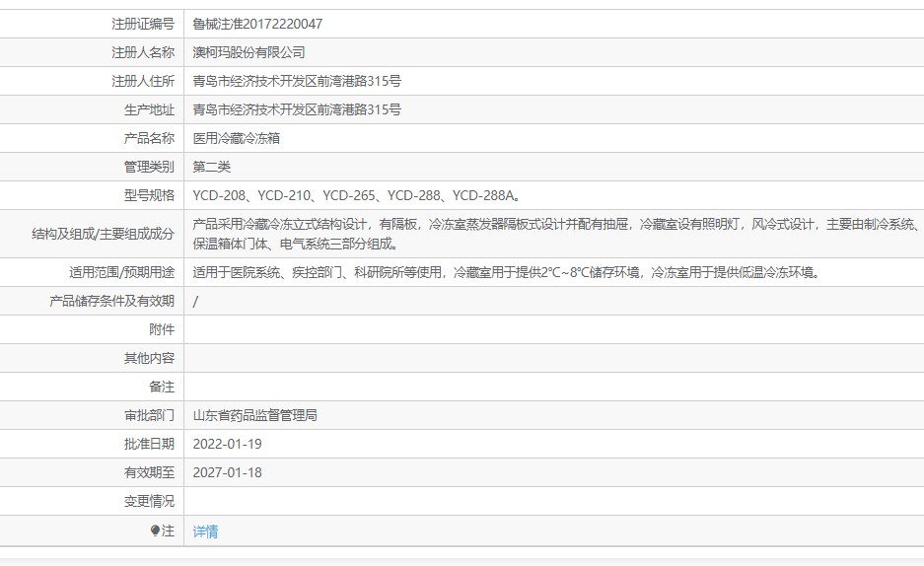Select the approval date 2022-01-19

[x=228, y=444]
